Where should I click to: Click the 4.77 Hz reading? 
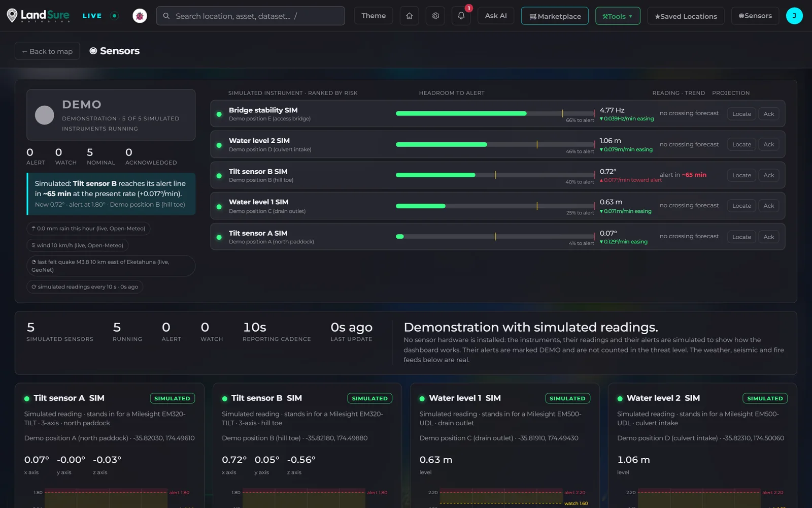612,110
